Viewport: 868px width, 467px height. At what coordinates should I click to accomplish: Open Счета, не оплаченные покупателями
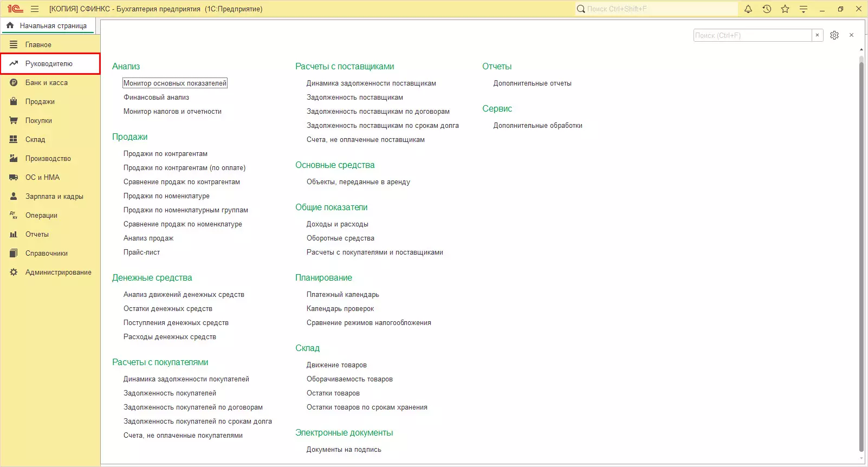[183, 436]
